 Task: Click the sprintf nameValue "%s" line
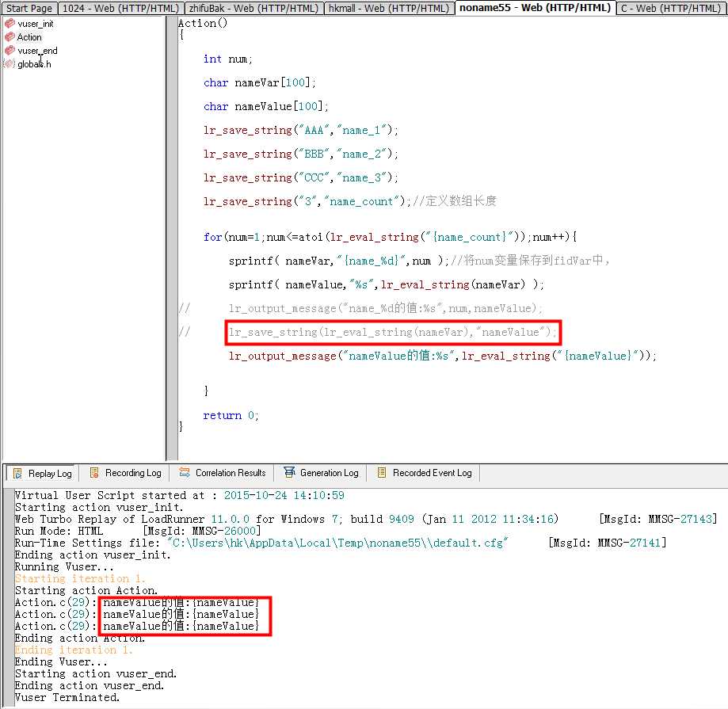[386, 284]
